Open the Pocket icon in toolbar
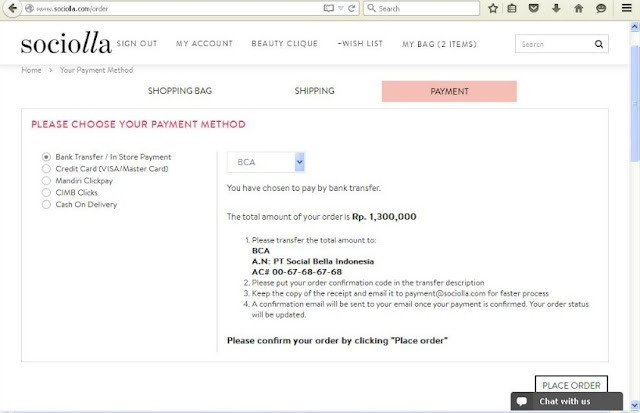The image size is (640, 413). pyautogui.click(x=533, y=8)
